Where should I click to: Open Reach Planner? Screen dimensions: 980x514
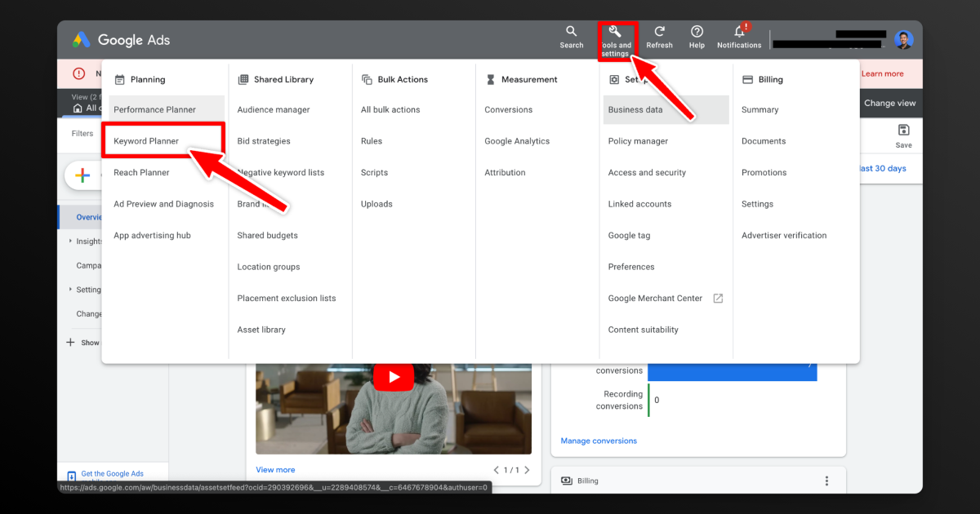[x=142, y=173]
